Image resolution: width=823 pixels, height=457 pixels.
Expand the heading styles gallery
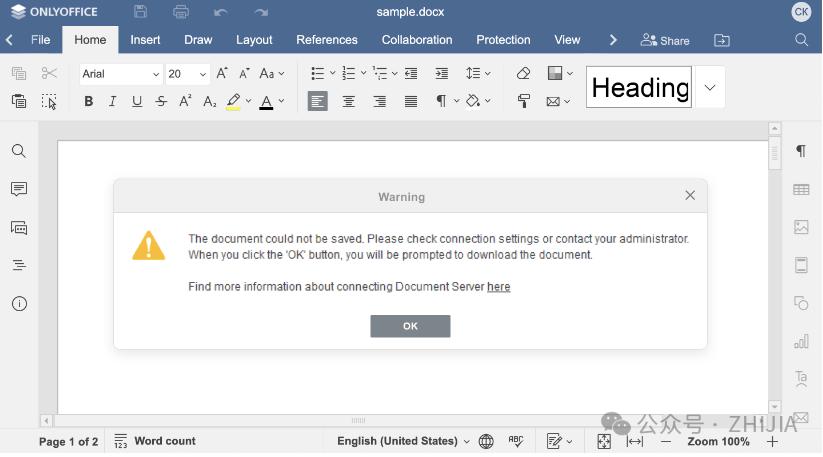(x=710, y=88)
